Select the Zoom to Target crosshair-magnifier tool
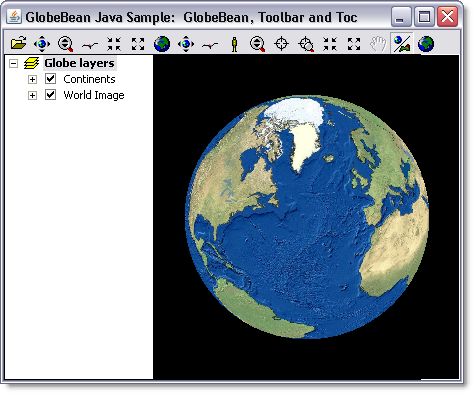 (x=306, y=44)
